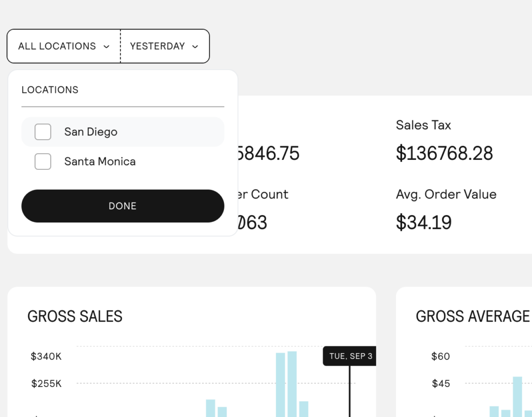This screenshot has width=532, height=417.
Task: Open the YESTERDAY date range dropdown
Action: click(x=164, y=46)
